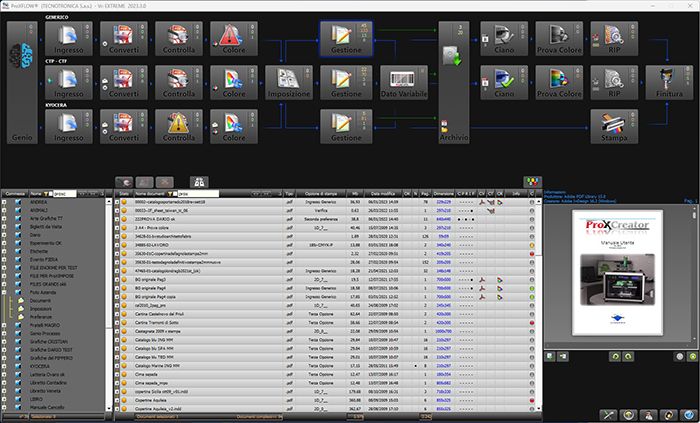This screenshot has width=700, height=423.
Task: Click the user profile button at bottom right
Action: pos(648,415)
